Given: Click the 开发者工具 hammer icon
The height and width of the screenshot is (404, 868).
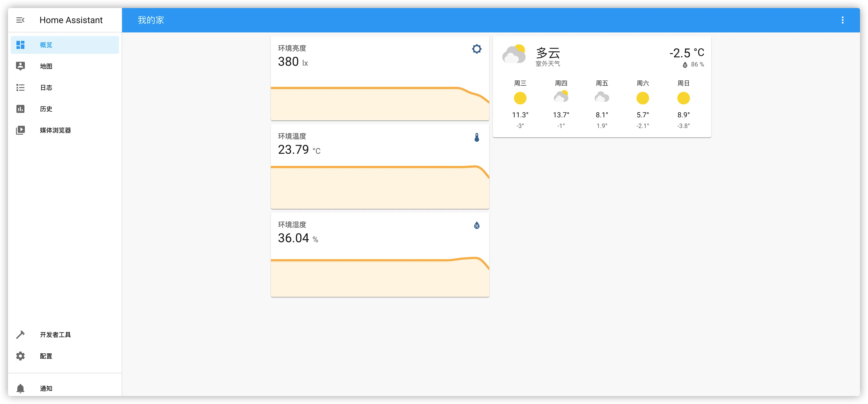Looking at the screenshot, I should [21, 334].
